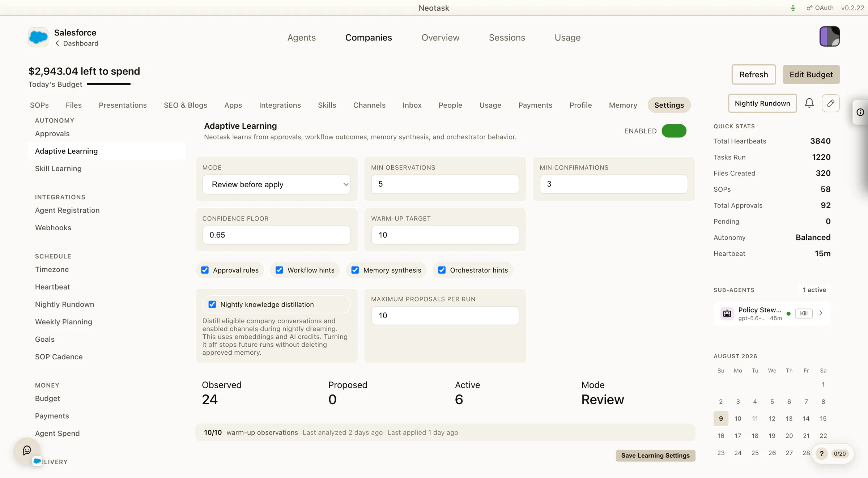The image size is (868, 478).
Task: Toggle the Orchestrator hints checkbox
Action: (x=442, y=270)
